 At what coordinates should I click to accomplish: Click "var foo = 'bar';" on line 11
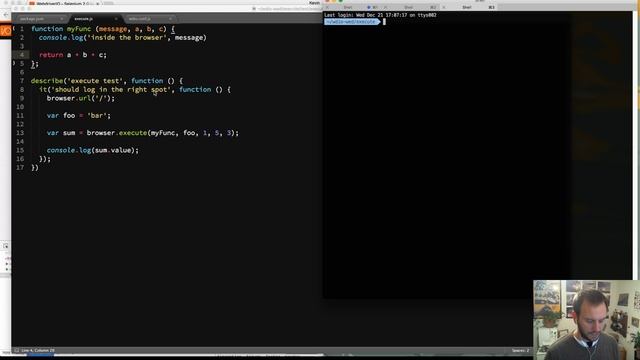79,116
